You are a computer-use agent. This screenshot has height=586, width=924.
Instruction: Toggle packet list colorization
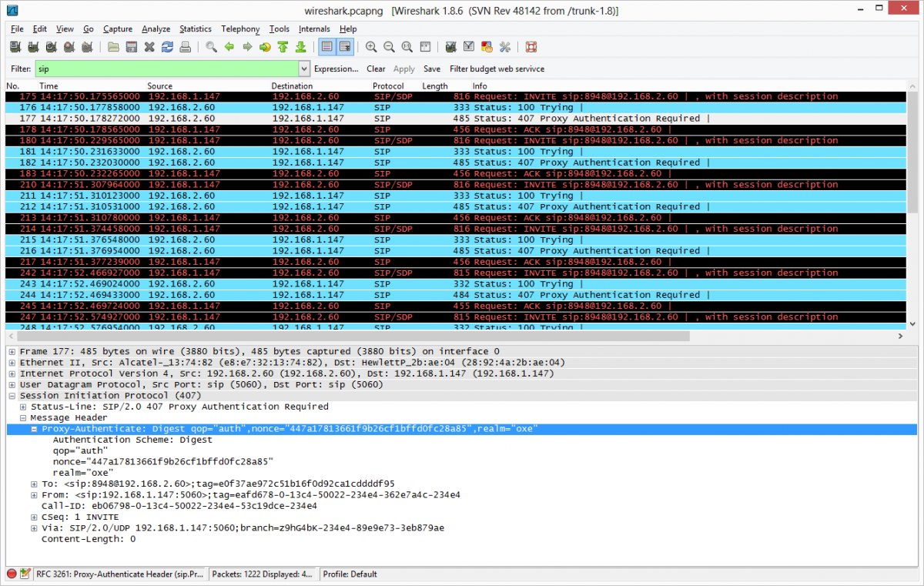[x=327, y=47]
